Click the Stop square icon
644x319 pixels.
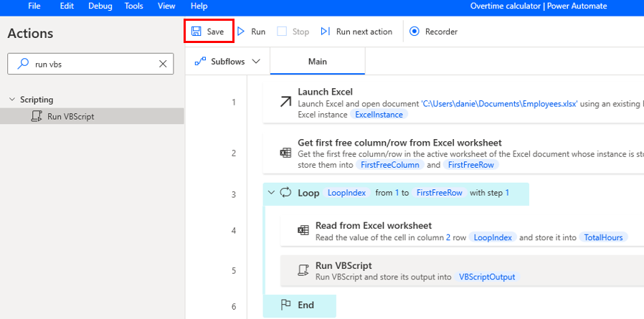click(x=282, y=32)
